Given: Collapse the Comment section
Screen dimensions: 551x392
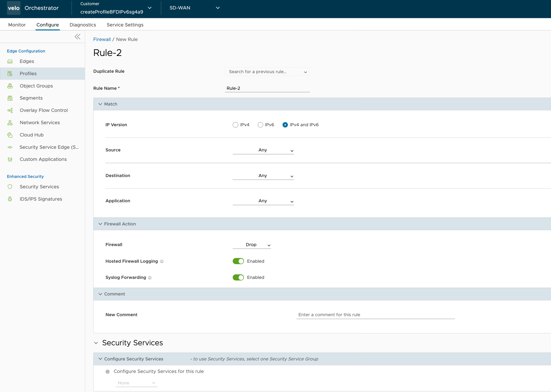Looking at the screenshot, I should click(100, 294).
